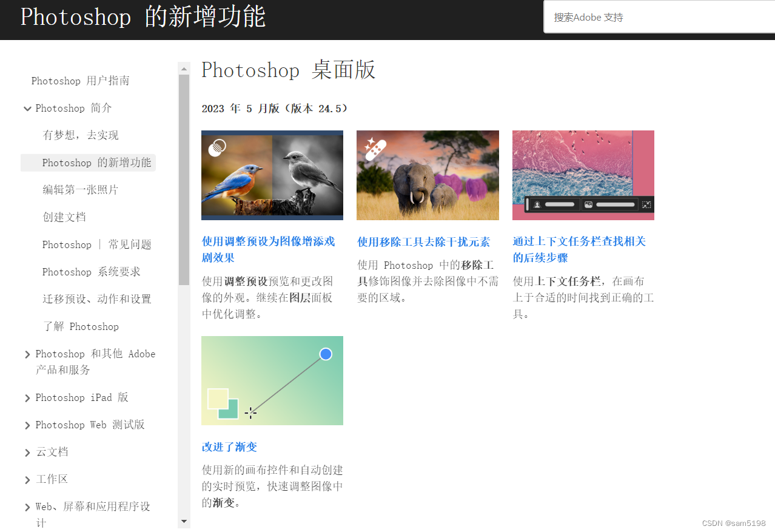Click the bluebird adjustment presets thumbnail
The width and height of the screenshot is (775, 532).
tap(272, 175)
